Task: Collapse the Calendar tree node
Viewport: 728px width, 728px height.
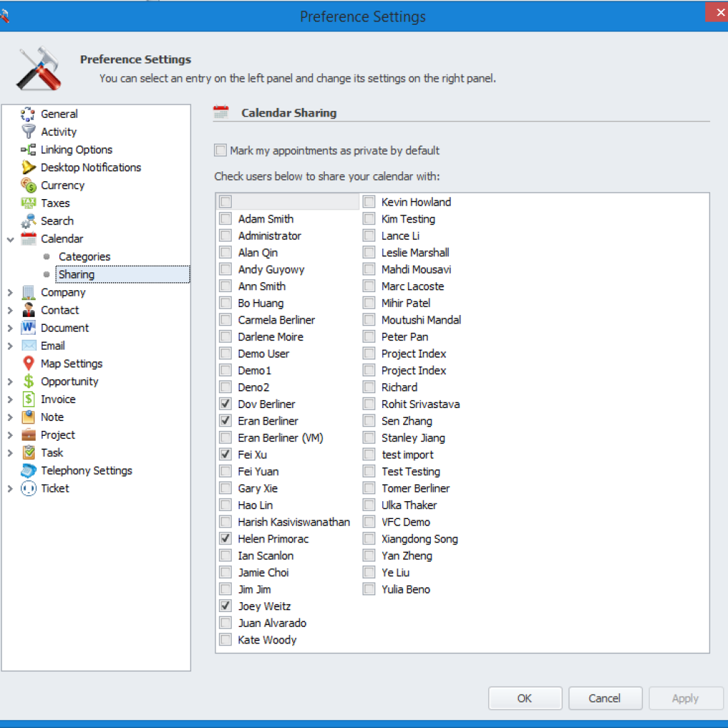Action: tap(10, 240)
